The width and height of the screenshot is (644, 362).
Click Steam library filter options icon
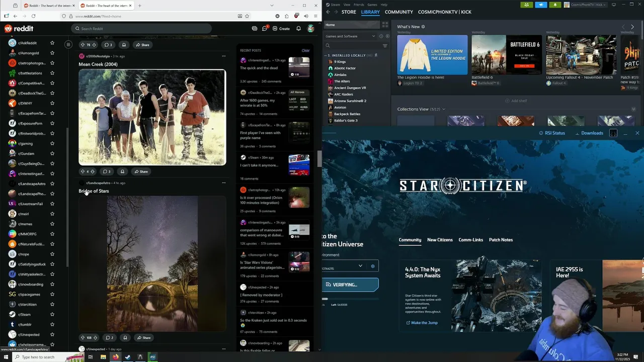(x=385, y=46)
